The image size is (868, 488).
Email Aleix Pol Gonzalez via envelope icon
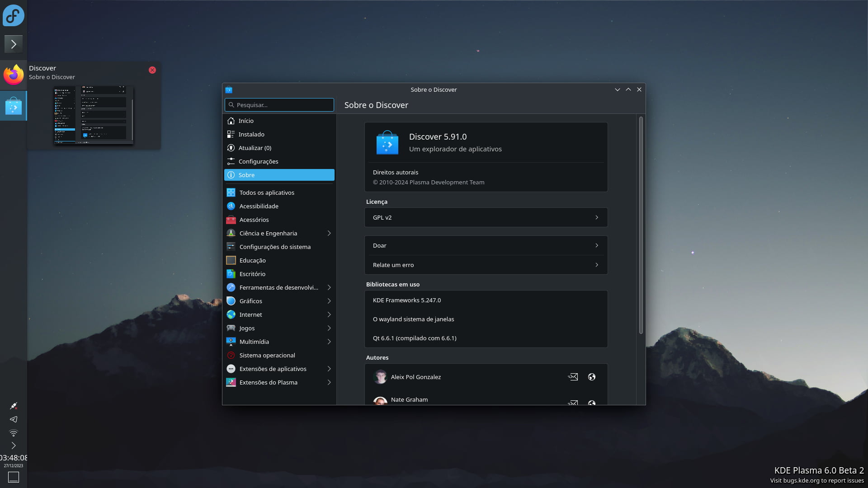click(x=573, y=377)
